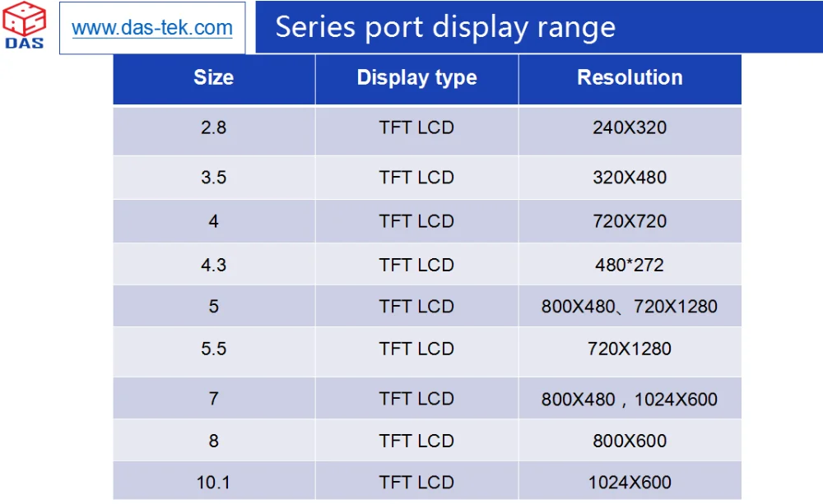This screenshot has height=504, width=823.
Task: Click the 4.3 size cell
Action: click(x=214, y=264)
